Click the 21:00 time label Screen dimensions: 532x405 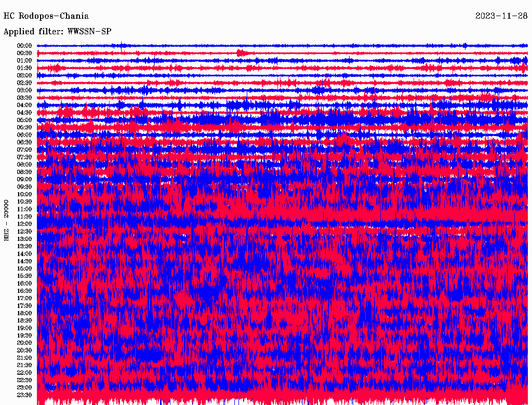tap(24, 358)
